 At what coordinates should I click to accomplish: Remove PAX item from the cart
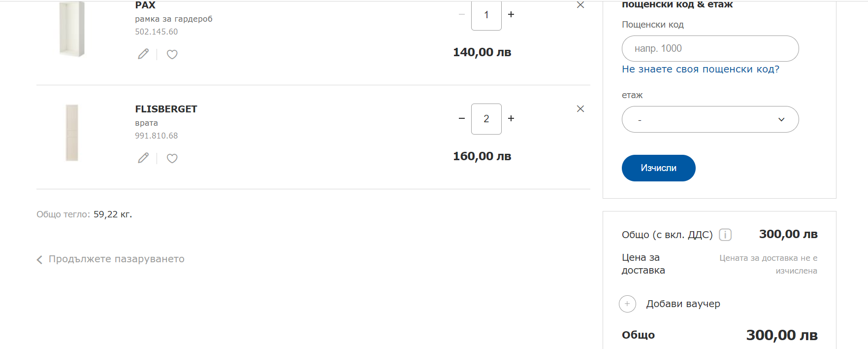pos(580,5)
